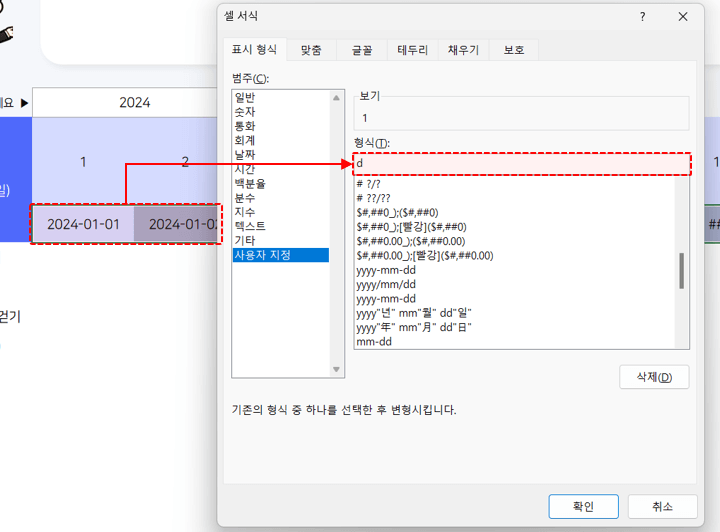Click the 삭제 button

click(x=654, y=377)
